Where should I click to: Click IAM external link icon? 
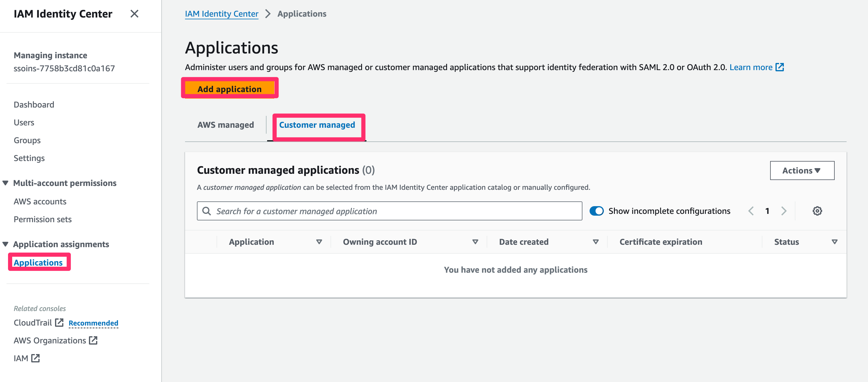pyautogui.click(x=36, y=358)
